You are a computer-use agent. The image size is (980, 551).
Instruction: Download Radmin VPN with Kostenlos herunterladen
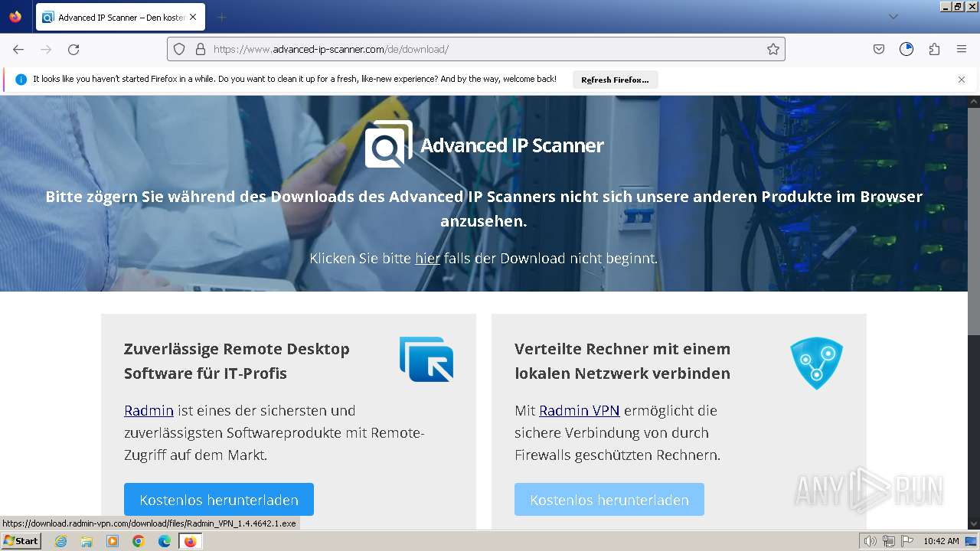pyautogui.click(x=609, y=500)
